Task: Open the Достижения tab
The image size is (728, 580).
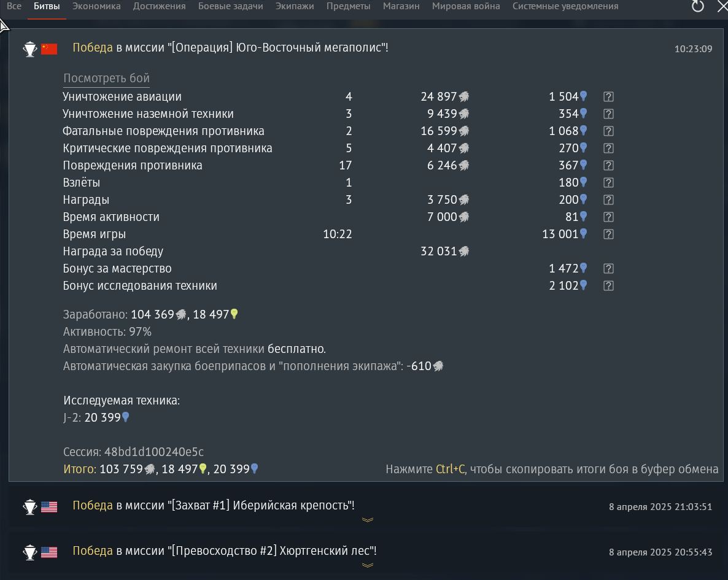Action: point(159,7)
